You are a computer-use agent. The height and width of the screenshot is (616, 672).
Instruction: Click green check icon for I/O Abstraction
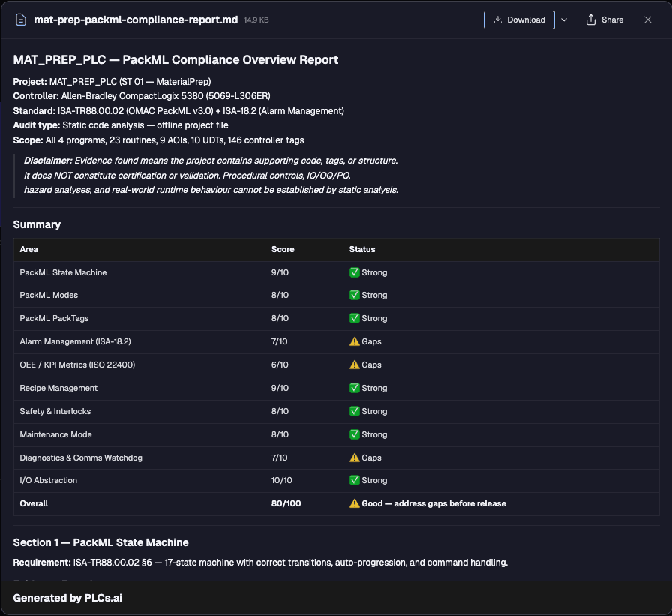point(355,480)
